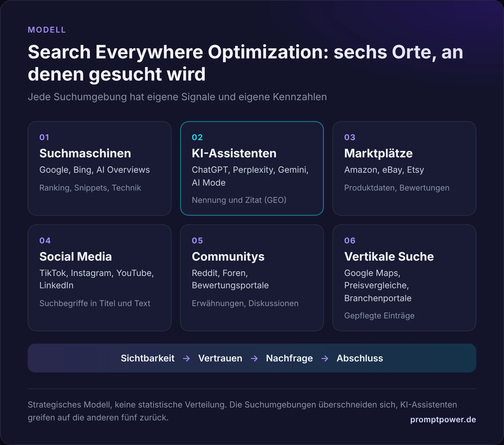Click 'Nennung und Zitat (GEO)' text
The height and width of the screenshot is (445, 504).
tap(239, 200)
